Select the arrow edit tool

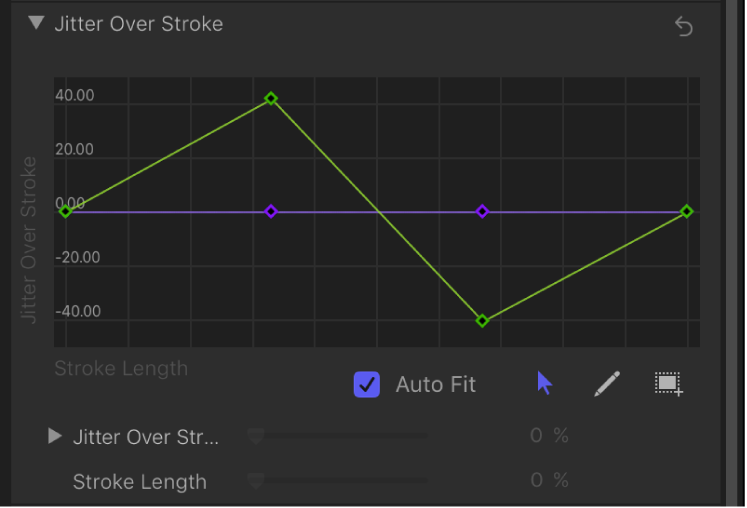pyautogui.click(x=544, y=384)
